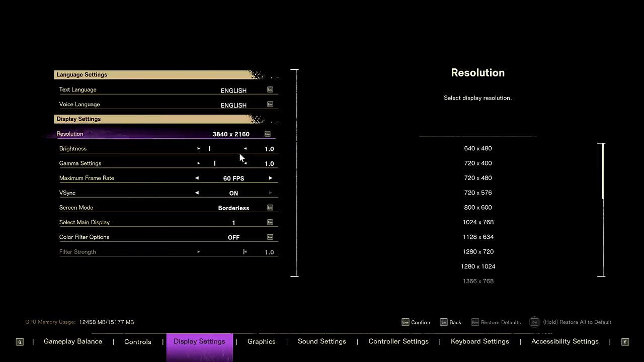Select 1280 x 720 from resolution list

point(478,252)
